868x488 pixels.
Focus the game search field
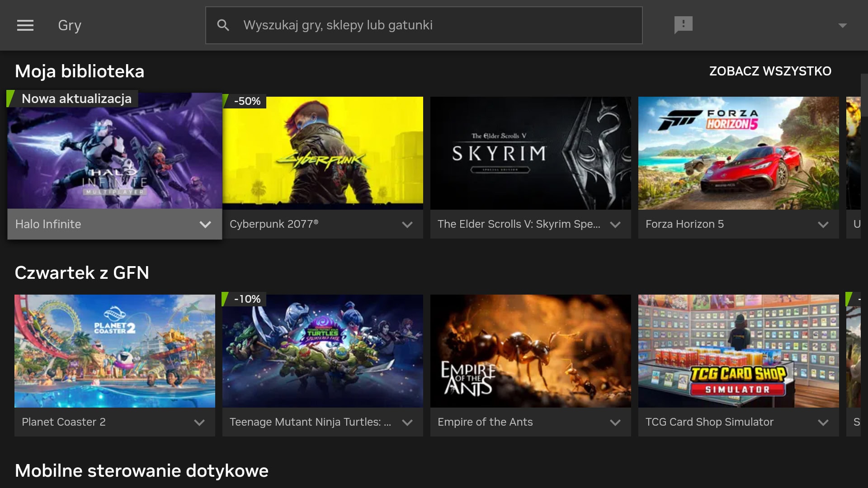point(424,25)
